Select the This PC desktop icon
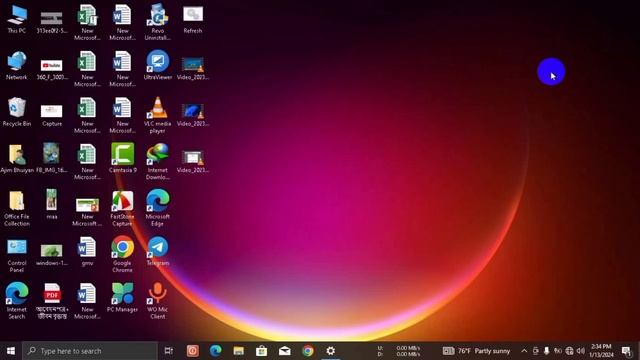This screenshot has height=360, width=640. point(17,19)
